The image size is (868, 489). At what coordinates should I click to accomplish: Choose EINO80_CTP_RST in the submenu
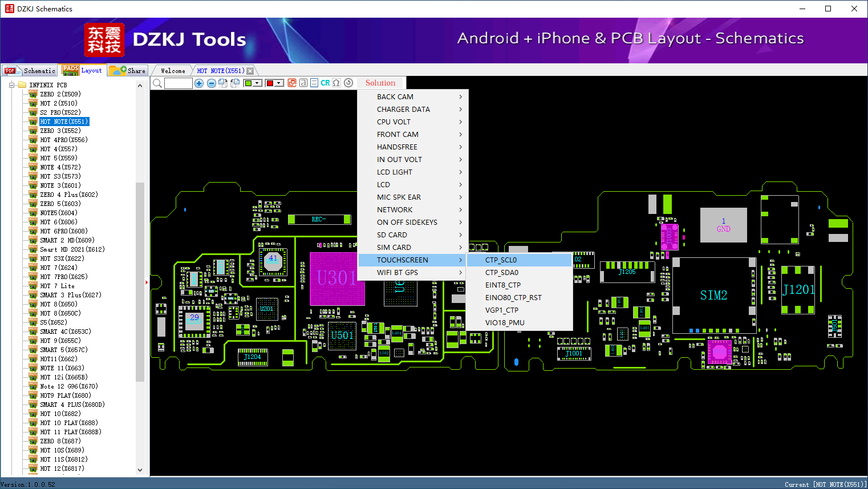pos(520,298)
